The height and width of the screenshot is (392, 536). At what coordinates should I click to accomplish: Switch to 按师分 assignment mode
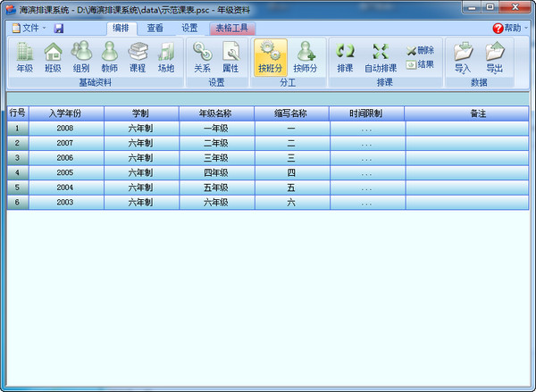click(x=306, y=56)
